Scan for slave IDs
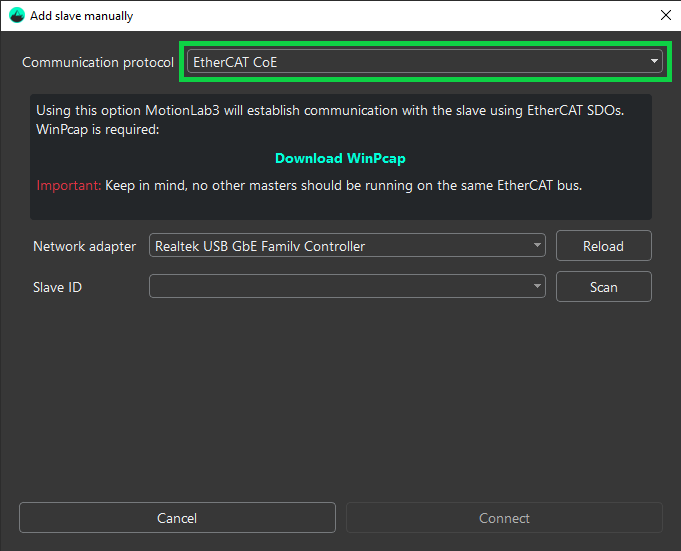 603,287
